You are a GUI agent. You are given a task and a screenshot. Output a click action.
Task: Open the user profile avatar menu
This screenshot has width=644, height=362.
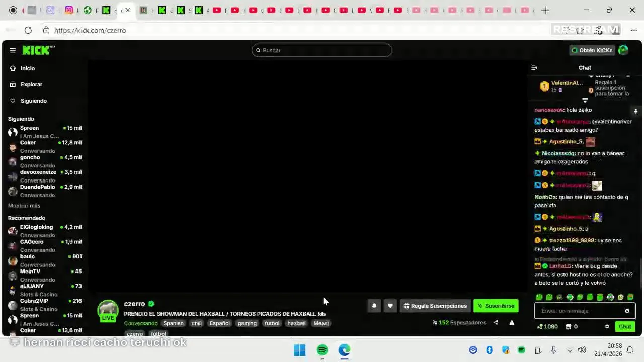click(623, 50)
